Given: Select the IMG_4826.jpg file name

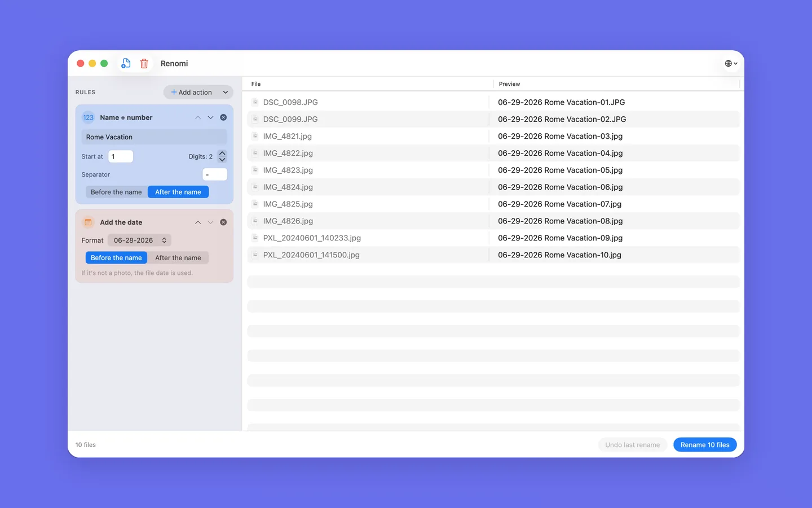Looking at the screenshot, I should (288, 221).
